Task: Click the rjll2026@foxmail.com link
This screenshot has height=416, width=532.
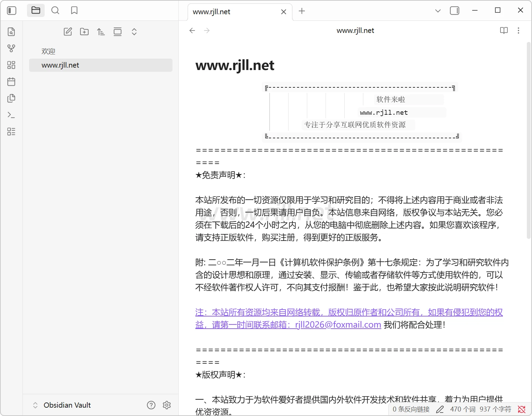Action: (x=338, y=325)
